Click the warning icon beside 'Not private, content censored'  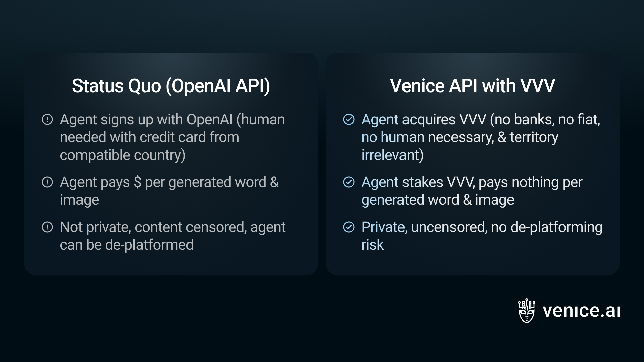click(47, 227)
